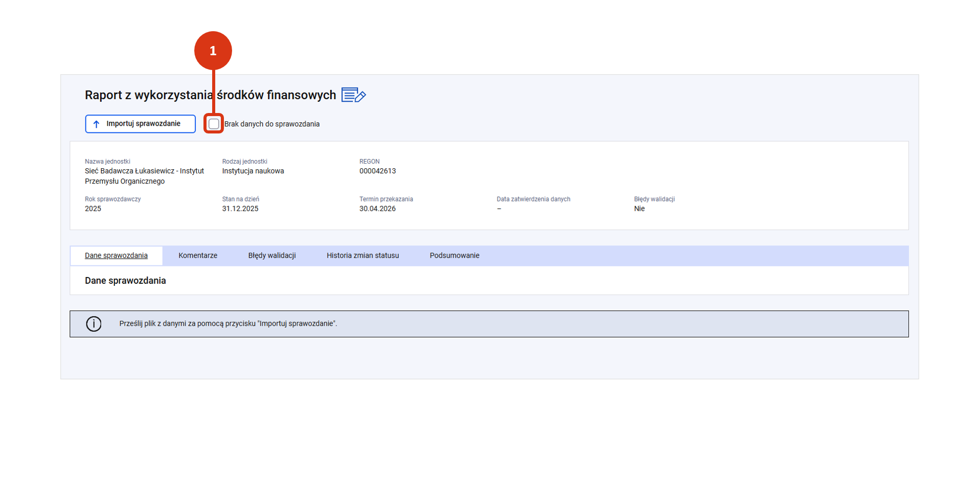The width and height of the screenshot is (980, 496).
Task: Click the Brak danych do sprawozdania label text
Action: [271, 124]
